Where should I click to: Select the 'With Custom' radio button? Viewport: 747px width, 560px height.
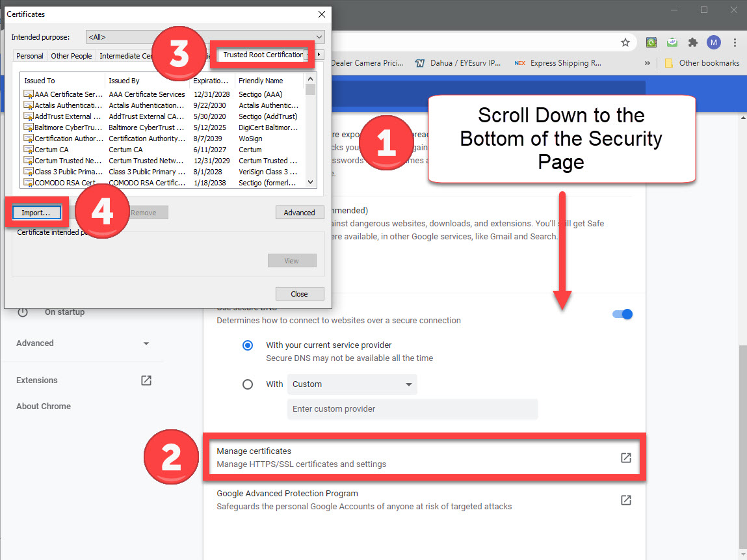tap(248, 384)
